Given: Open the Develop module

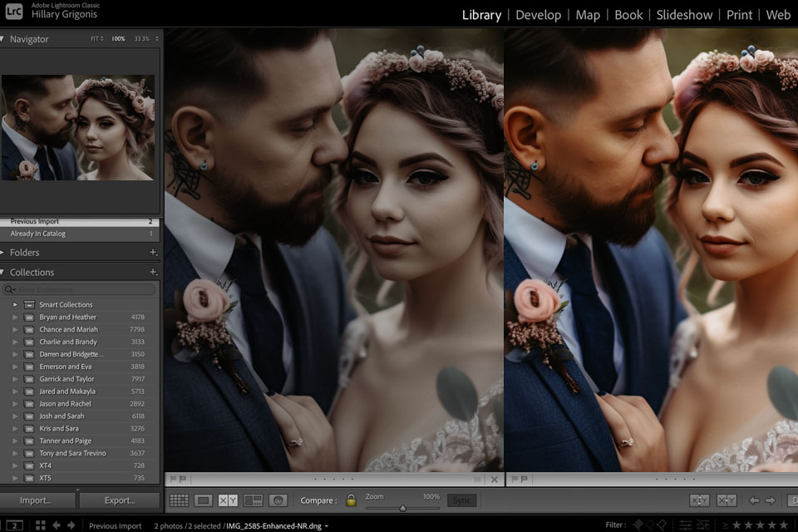Looking at the screenshot, I should pyautogui.click(x=538, y=15).
